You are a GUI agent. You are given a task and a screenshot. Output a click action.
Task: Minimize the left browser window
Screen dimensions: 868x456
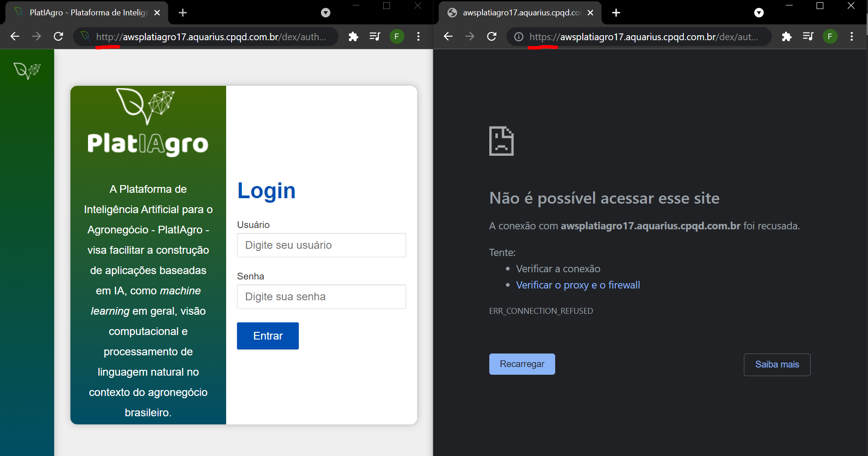(x=356, y=5)
